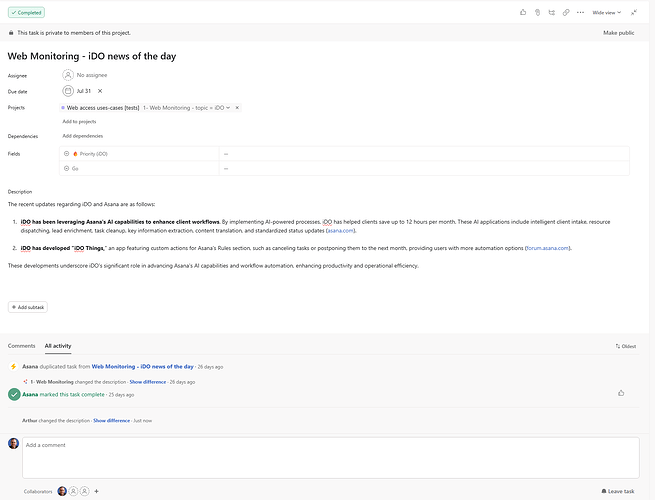The width and height of the screenshot is (655, 500).
Task: Click the Add subtask button
Action: [28, 307]
